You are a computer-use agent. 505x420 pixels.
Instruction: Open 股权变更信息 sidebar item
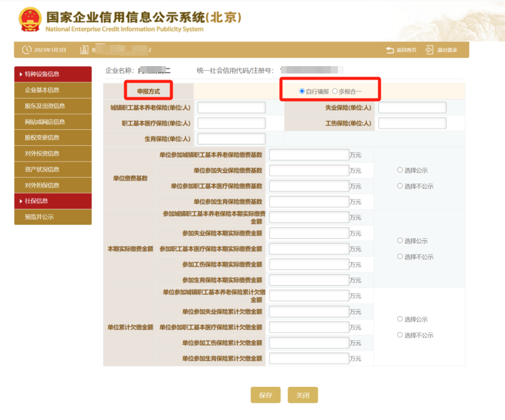tap(53, 138)
